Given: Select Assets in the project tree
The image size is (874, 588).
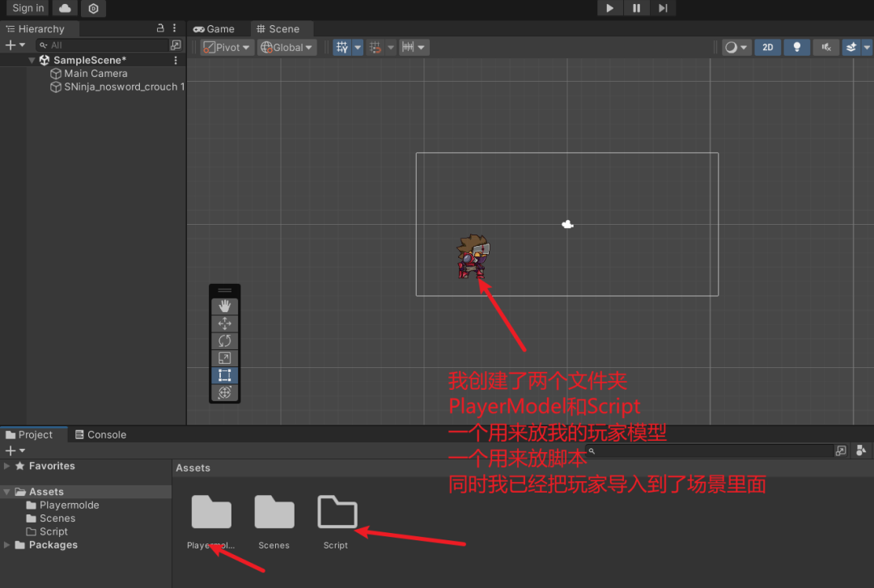Looking at the screenshot, I should [46, 492].
